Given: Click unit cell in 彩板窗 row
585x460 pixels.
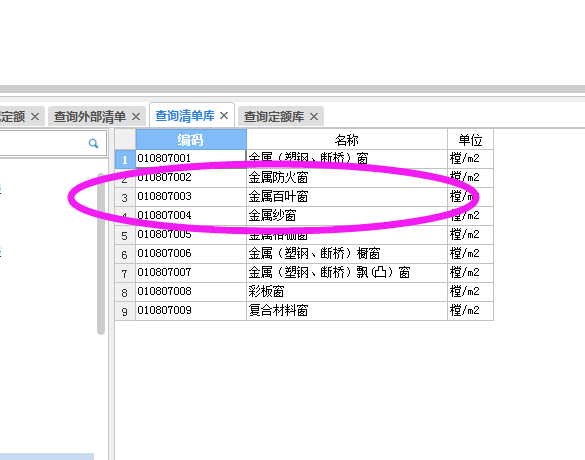Looking at the screenshot, I should pyautogui.click(x=470, y=292).
